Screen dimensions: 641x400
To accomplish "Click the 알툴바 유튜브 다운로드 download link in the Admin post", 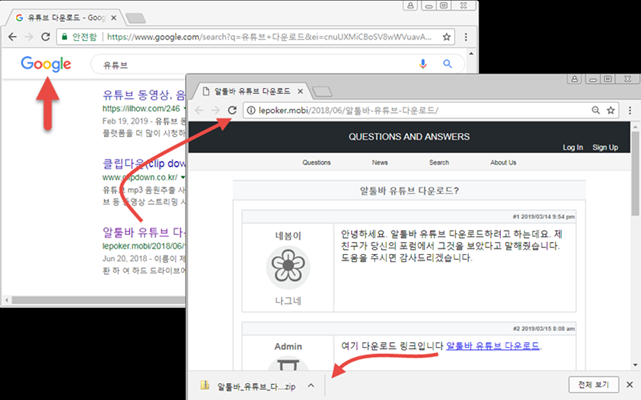I will pos(492,346).
